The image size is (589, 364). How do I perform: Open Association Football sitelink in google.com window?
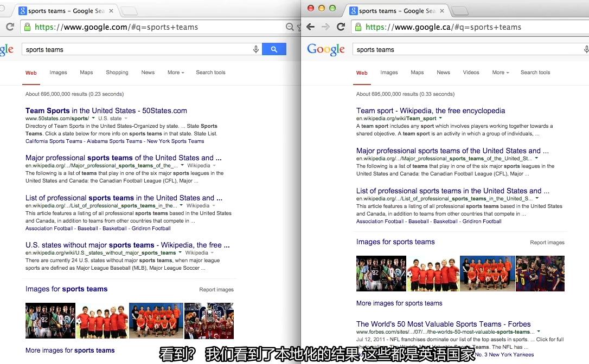(49, 228)
